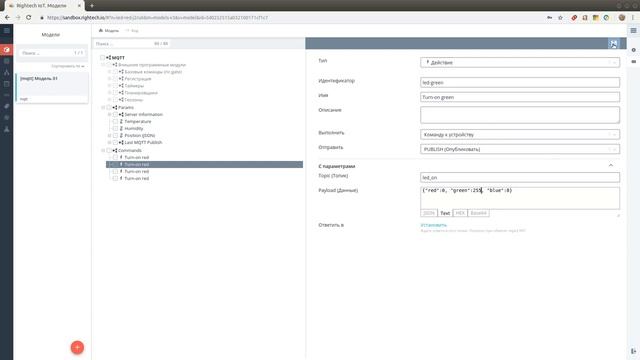Select the Humidity parameter row

click(x=134, y=128)
